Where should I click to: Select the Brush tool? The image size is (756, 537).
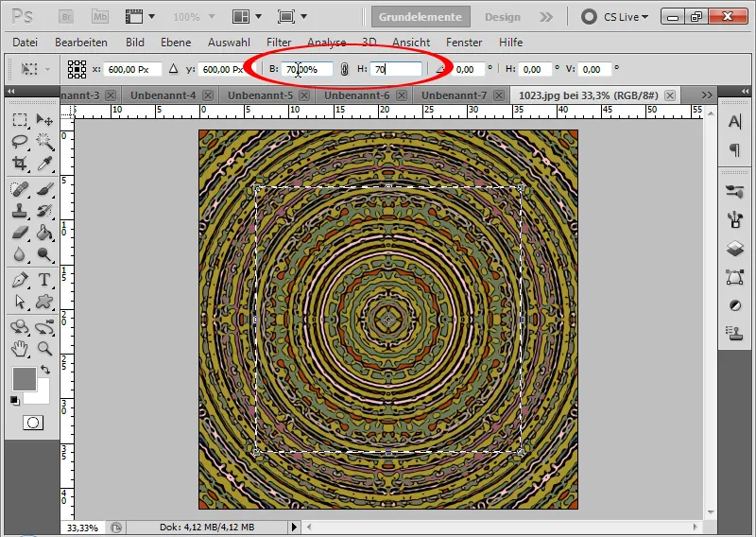coord(44,189)
